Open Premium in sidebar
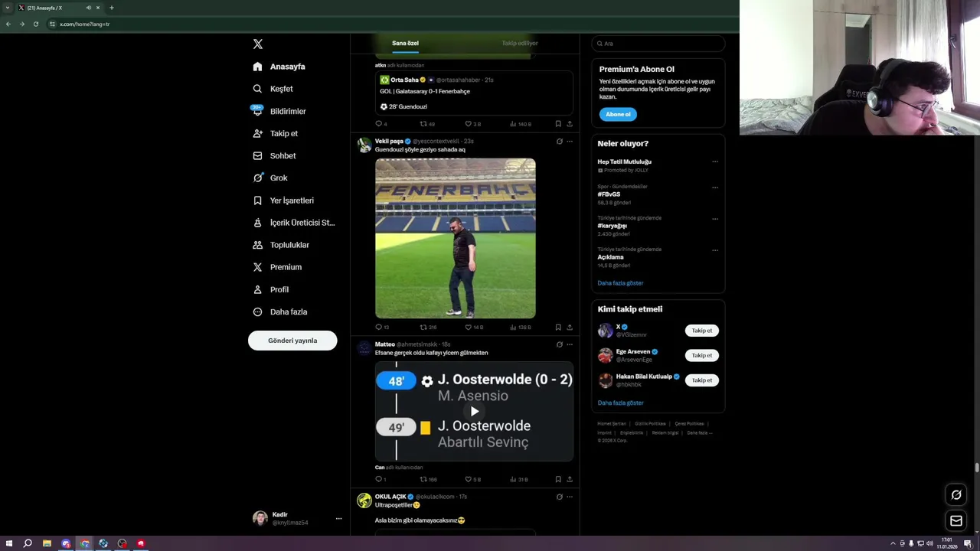This screenshot has height=551, width=980. [x=277, y=267]
